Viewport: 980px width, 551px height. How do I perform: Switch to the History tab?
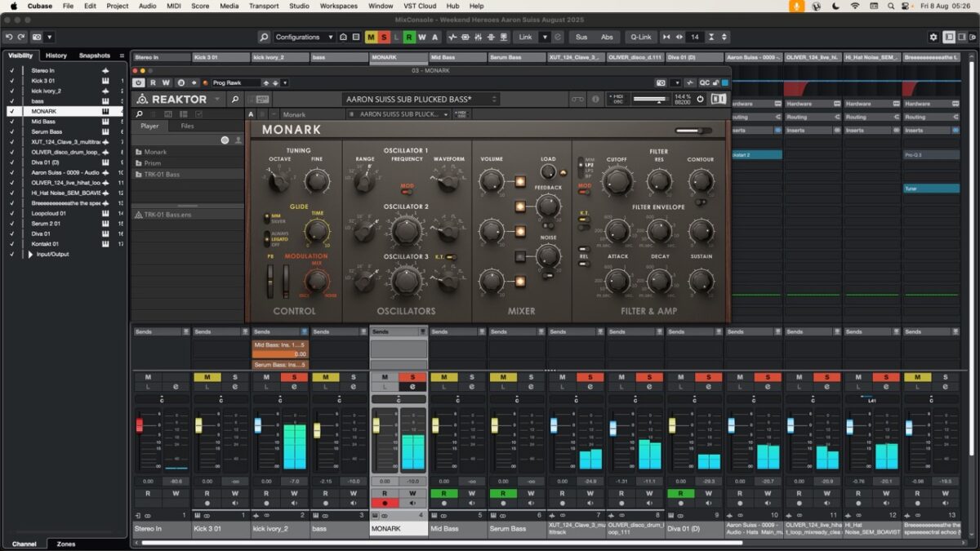(56, 56)
